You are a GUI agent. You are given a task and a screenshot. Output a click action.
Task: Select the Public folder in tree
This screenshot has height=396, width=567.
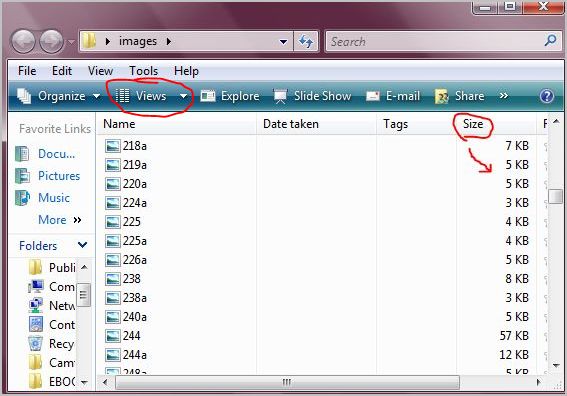pos(52,268)
